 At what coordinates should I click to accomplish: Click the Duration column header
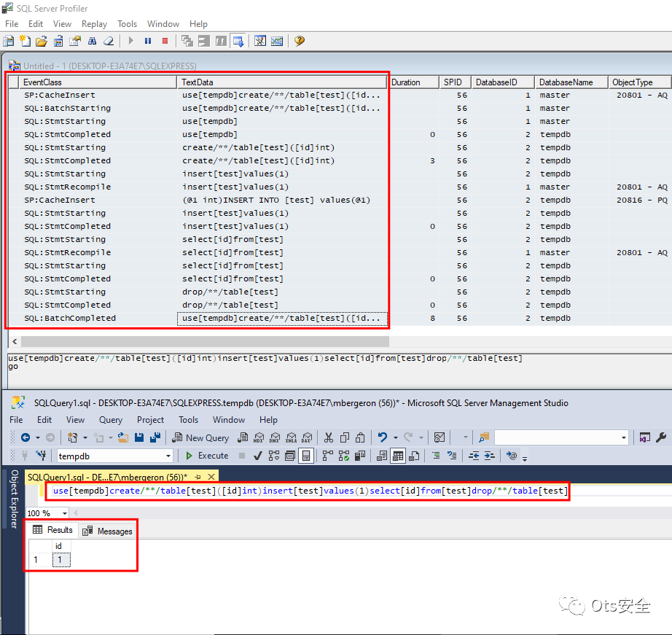[413, 82]
